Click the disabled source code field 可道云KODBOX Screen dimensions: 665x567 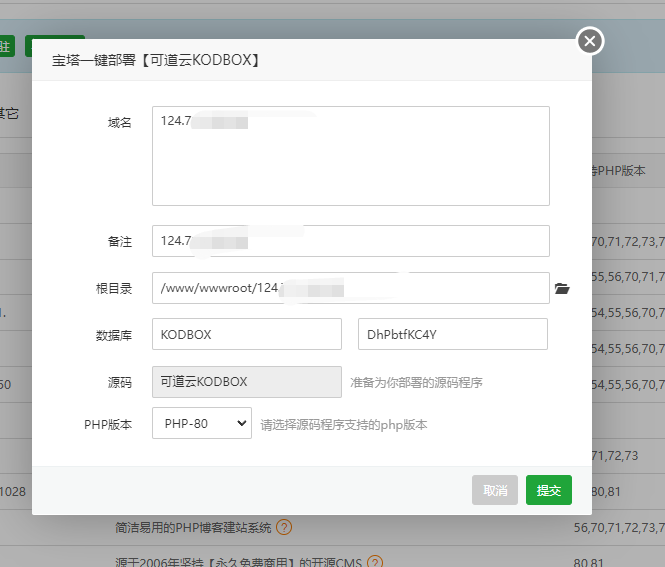point(247,382)
